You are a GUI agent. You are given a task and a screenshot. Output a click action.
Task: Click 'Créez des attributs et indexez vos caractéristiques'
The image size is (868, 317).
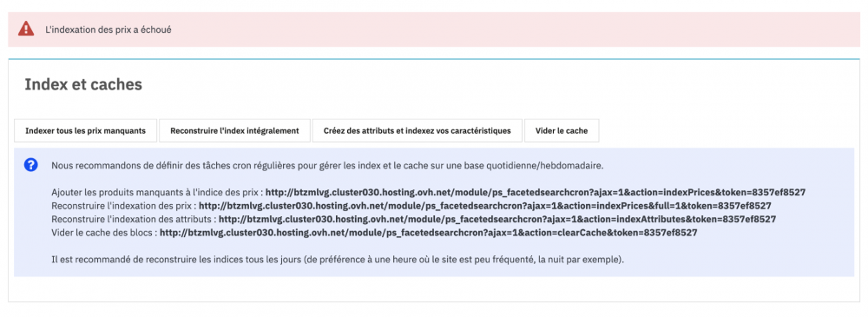pos(418,131)
